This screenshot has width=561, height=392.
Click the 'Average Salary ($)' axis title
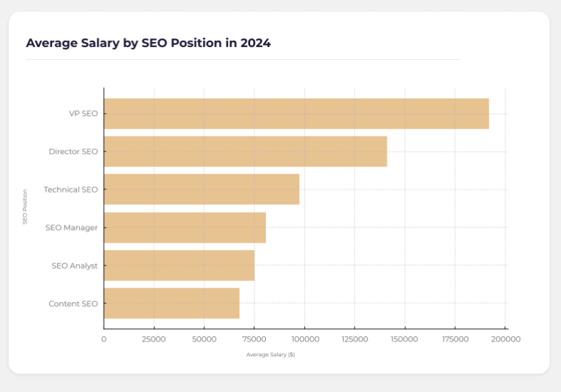pyautogui.click(x=270, y=355)
